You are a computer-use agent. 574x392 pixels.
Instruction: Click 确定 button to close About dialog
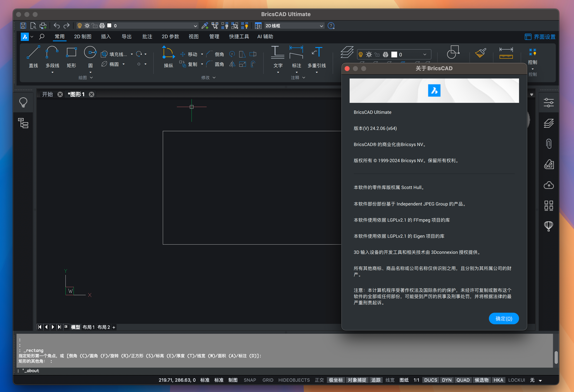point(504,319)
